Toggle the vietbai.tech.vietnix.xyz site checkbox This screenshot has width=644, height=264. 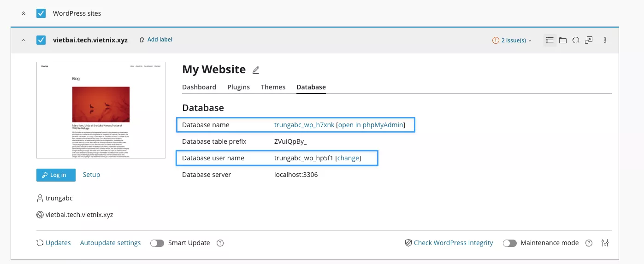(x=41, y=40)
